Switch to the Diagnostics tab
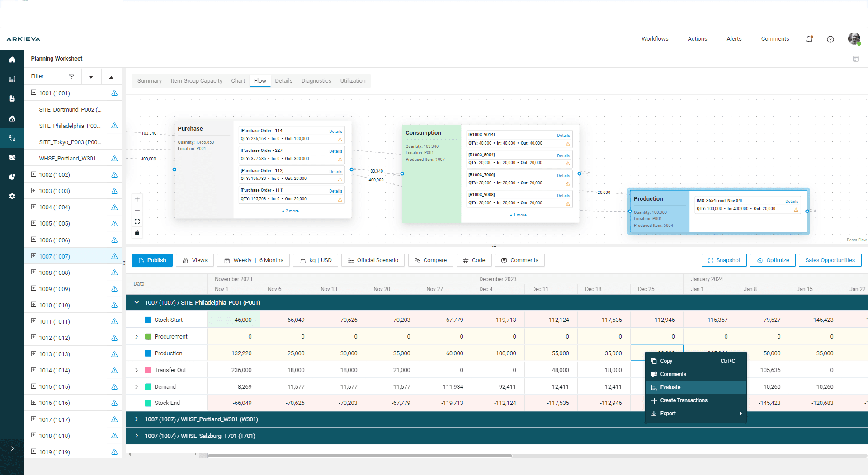The image size is (868, 475). coord(316,81)
